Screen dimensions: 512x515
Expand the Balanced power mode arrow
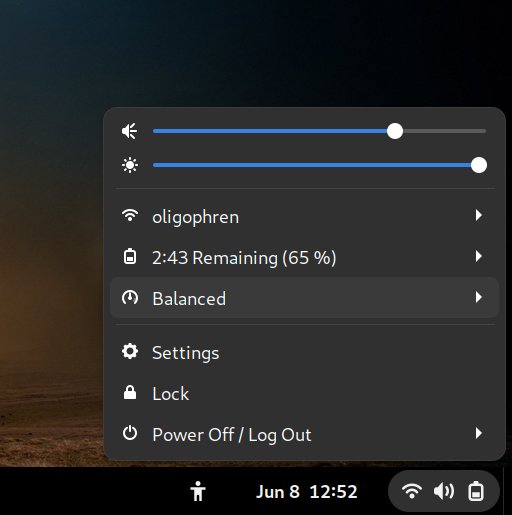click(x=479, y=297)
